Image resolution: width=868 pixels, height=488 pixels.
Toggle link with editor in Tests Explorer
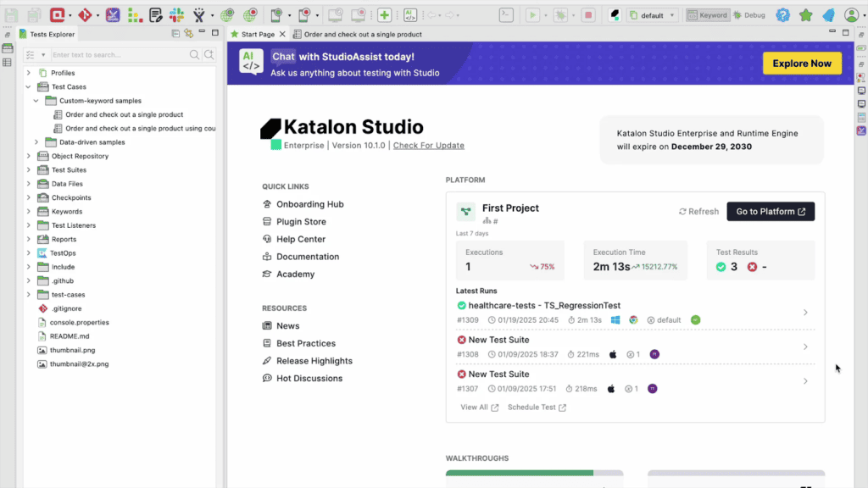click(x=188, y=34)
